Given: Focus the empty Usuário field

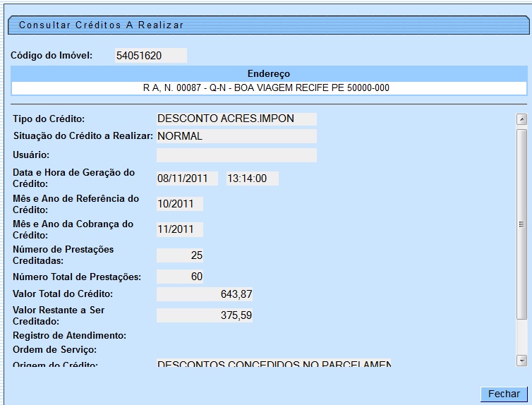Looking at the screenshot, I should 236,155.
